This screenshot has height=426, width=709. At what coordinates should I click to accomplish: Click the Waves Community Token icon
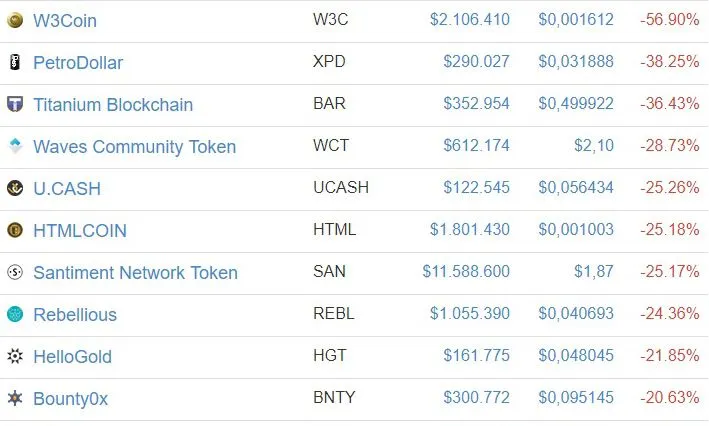[15, 146]
